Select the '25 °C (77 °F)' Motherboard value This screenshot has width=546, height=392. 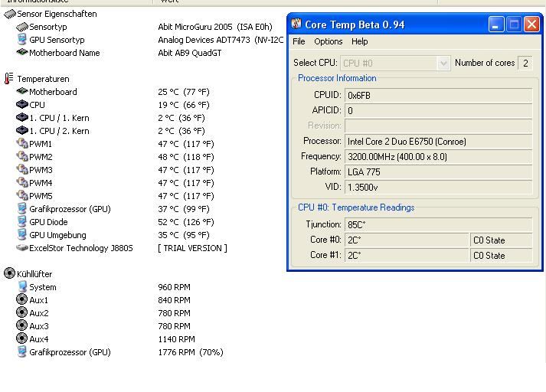pyautogui.click(x=184, y=92)
